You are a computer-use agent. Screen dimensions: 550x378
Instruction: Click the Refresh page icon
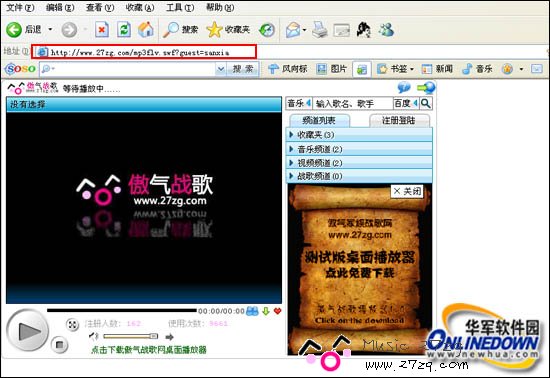pos(124,30)
